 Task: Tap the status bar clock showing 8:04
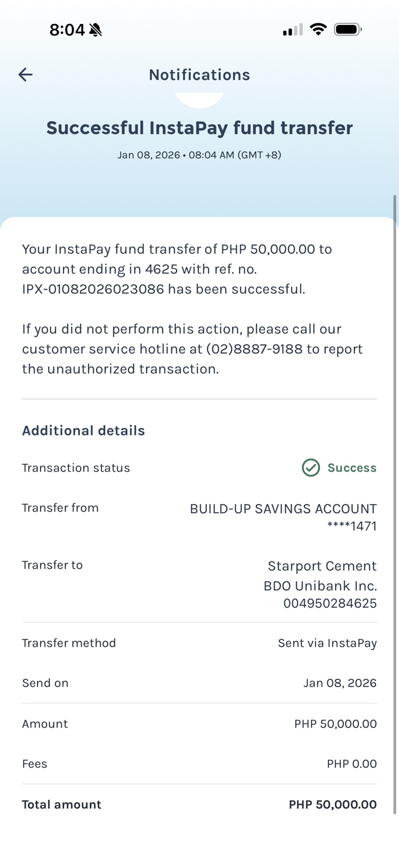(67, 30)
